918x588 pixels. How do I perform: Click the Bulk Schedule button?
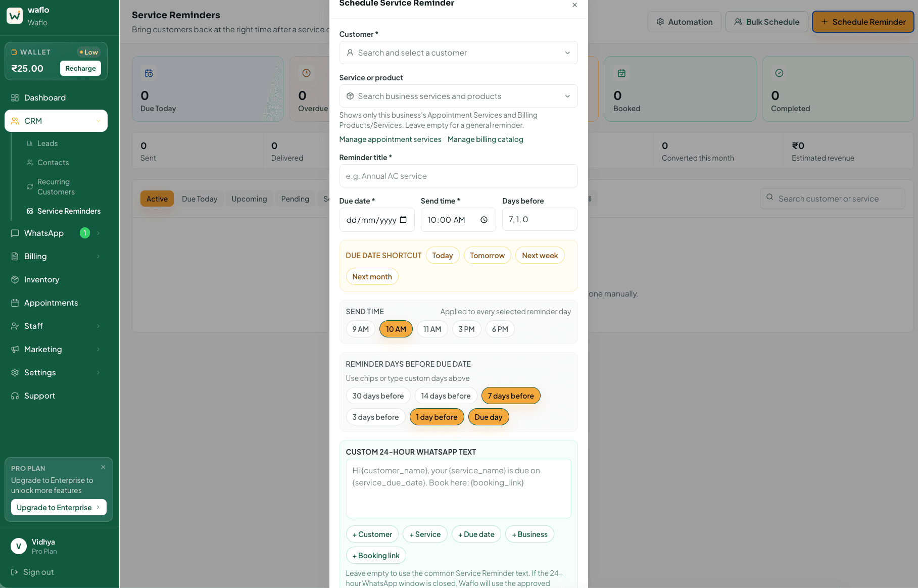click(767, 22)
